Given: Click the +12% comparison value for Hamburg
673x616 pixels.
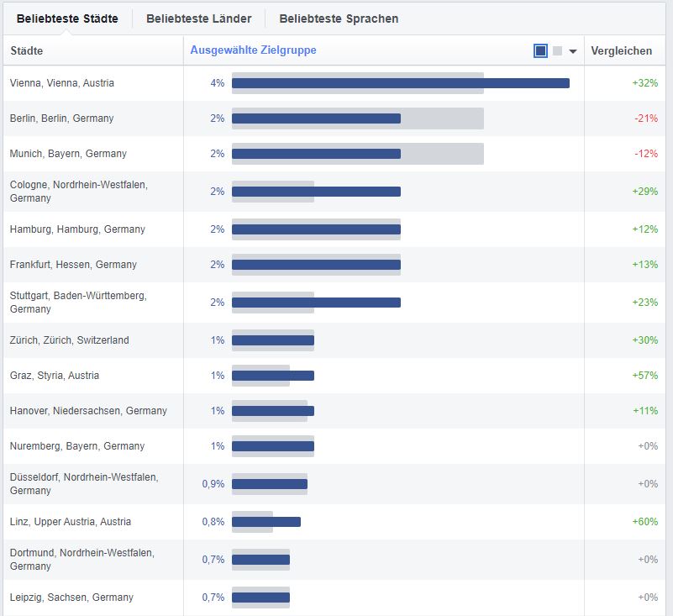Looking at the screenshot, I should coord(644,229).
